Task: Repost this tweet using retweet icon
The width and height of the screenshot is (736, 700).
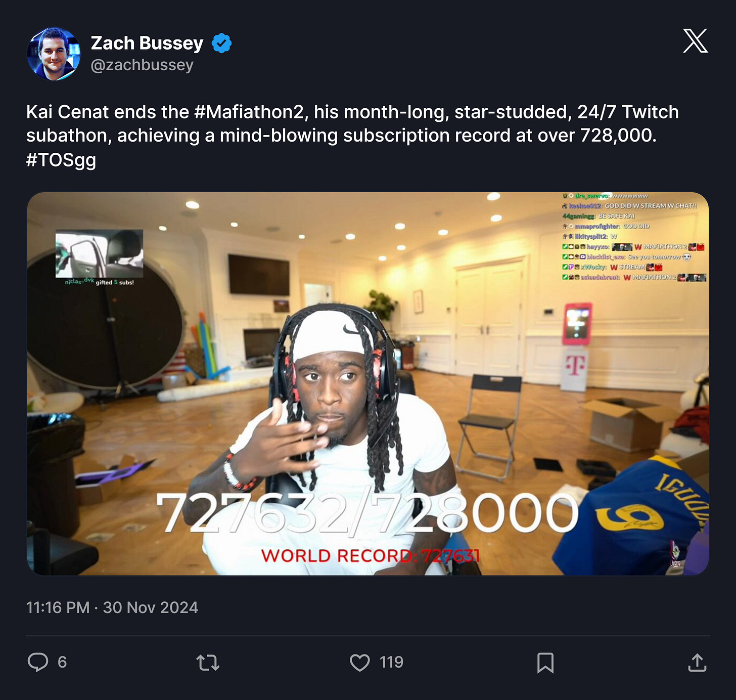Action: pos(208,663)
